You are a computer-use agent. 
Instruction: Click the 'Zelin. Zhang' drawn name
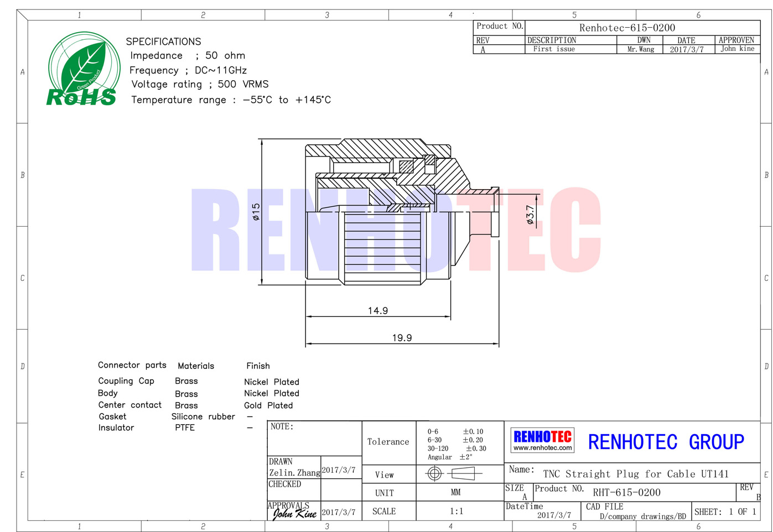tap(294, 473)
